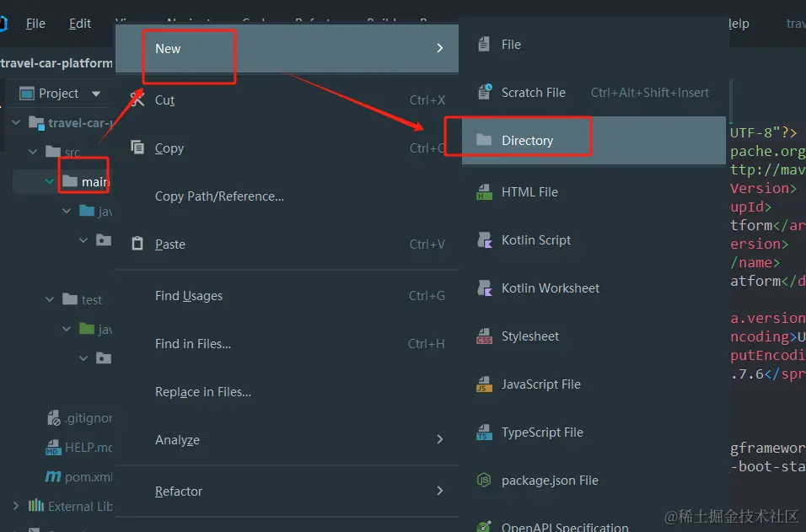Click the travel-car project module icon

(36, 123)
